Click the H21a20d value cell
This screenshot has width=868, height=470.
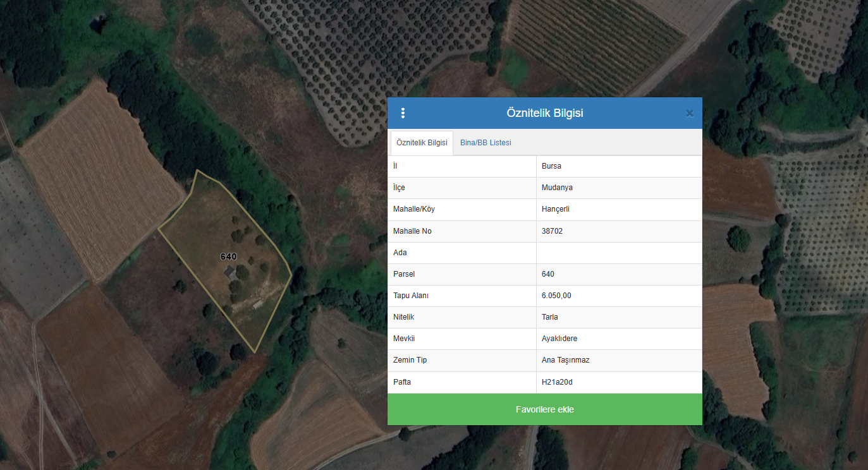[619, 382]
